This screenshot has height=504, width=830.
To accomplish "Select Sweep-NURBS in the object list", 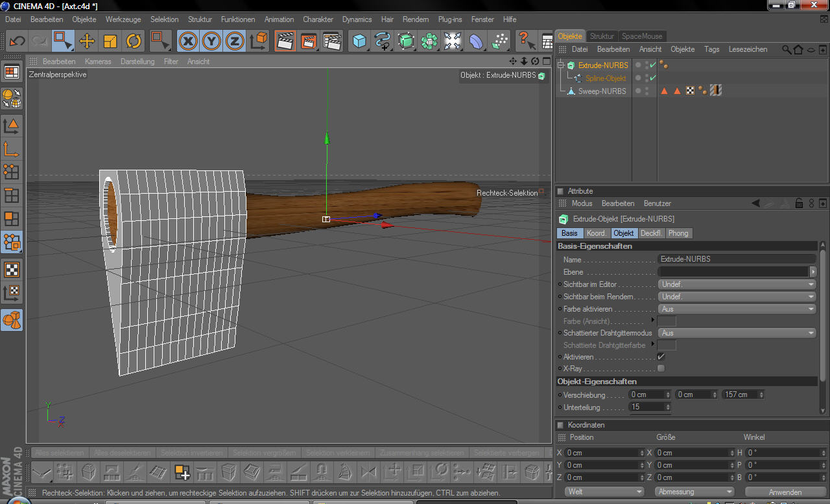I will [602, 91].
